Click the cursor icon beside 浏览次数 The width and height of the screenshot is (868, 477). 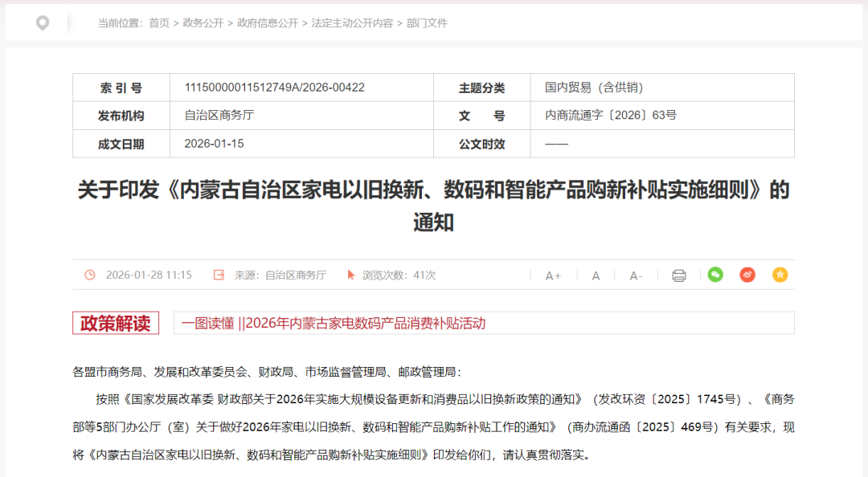pyautogui.click(x=350, y=275)
